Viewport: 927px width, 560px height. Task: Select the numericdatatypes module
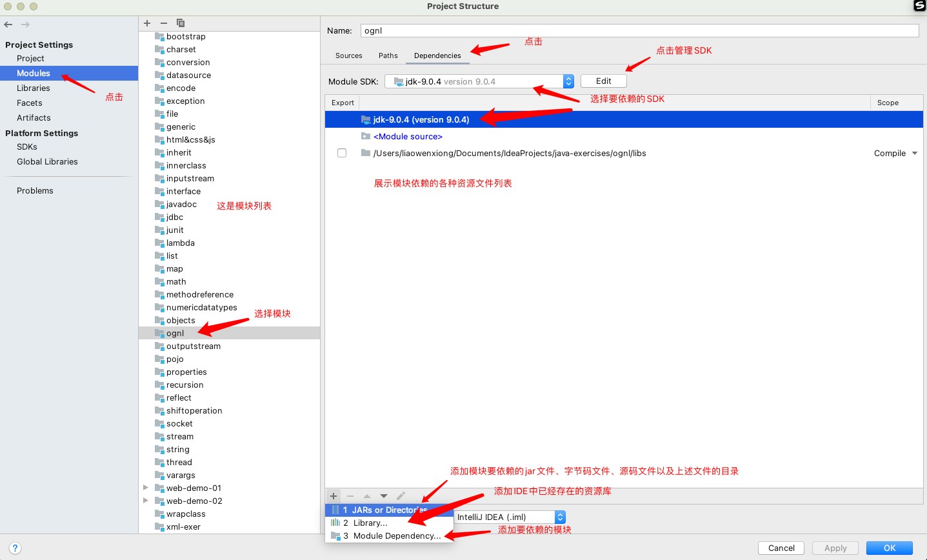pos(202,308)
